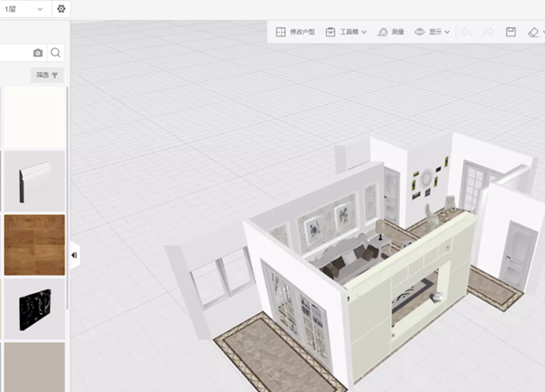Click the undo arrow icon

467,32
